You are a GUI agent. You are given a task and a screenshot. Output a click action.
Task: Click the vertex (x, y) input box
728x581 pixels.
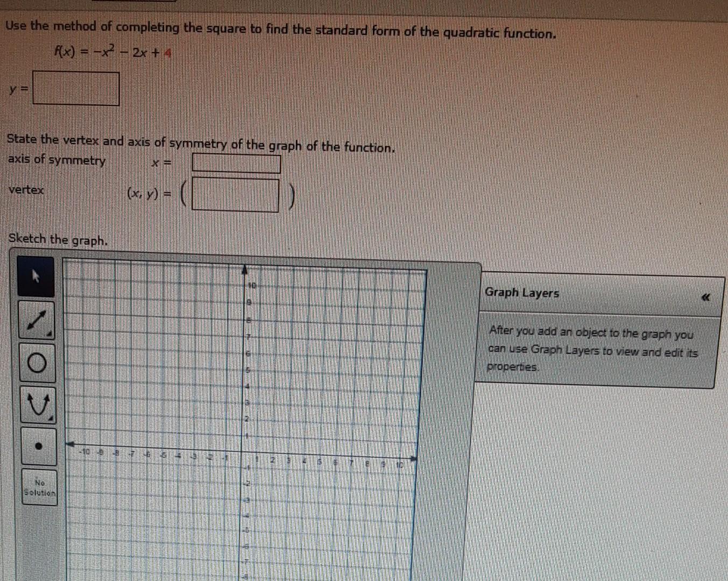tap(236, 195)
